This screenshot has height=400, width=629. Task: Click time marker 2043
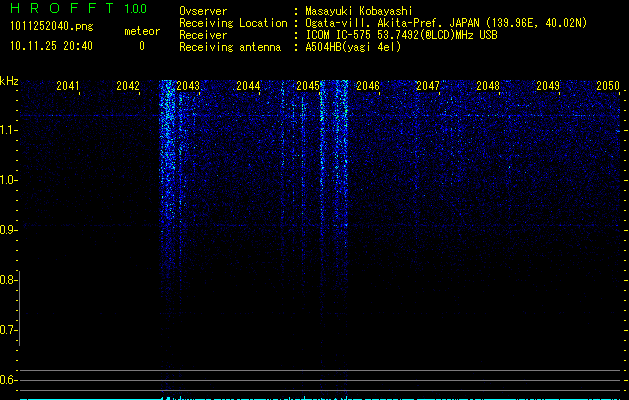click(188, 86)
